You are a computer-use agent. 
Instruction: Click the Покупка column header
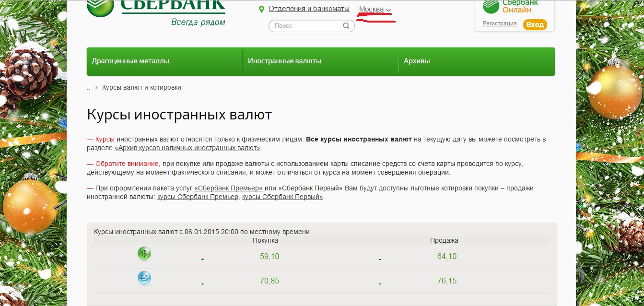(x=265, y=240)
